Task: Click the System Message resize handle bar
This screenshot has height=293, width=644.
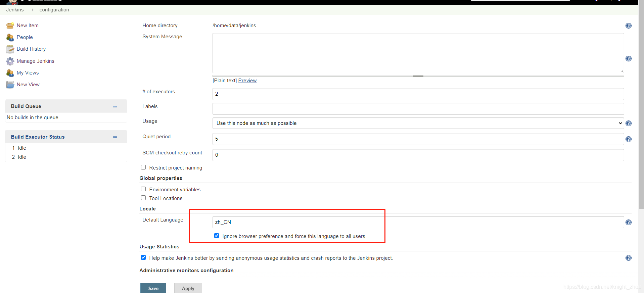Action: 418,76
